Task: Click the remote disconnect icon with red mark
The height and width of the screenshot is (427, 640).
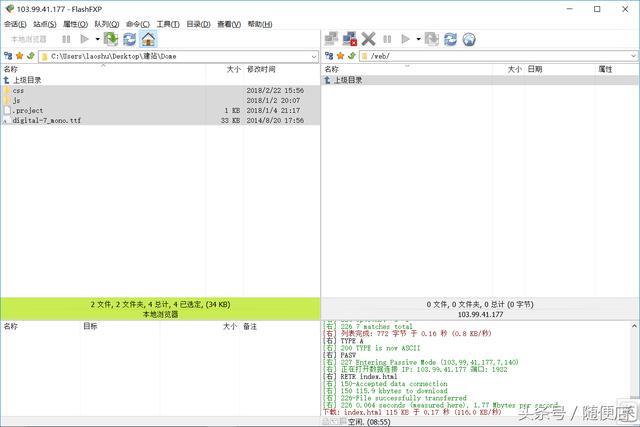Action: click(350, 39)
